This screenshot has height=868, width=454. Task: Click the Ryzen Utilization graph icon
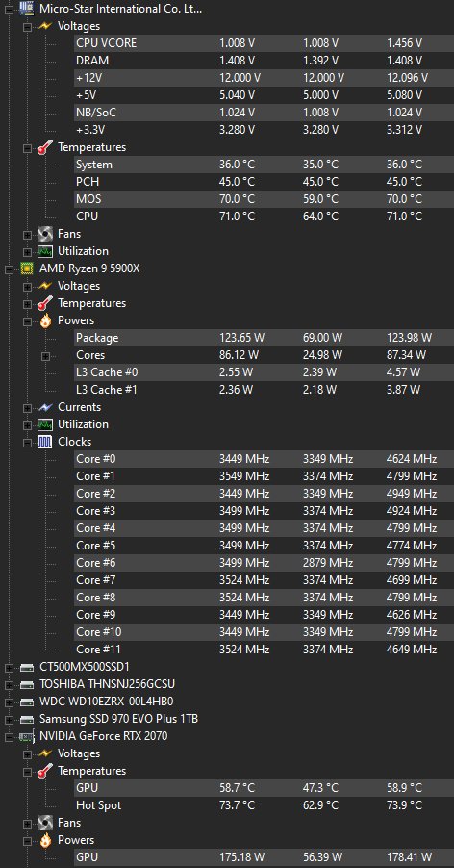pos(45,424)
